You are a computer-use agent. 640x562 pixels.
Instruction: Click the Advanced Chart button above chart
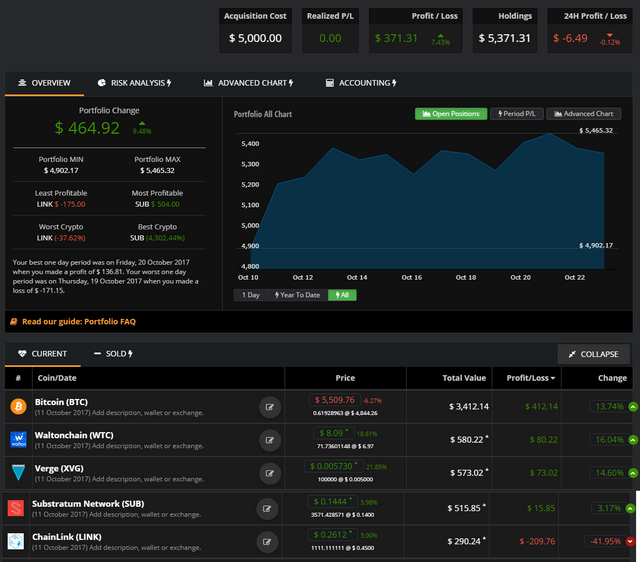coord(583,114)
